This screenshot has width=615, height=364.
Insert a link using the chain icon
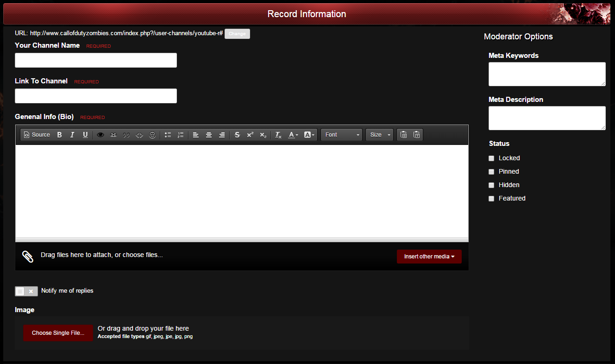tap(113, 135)
